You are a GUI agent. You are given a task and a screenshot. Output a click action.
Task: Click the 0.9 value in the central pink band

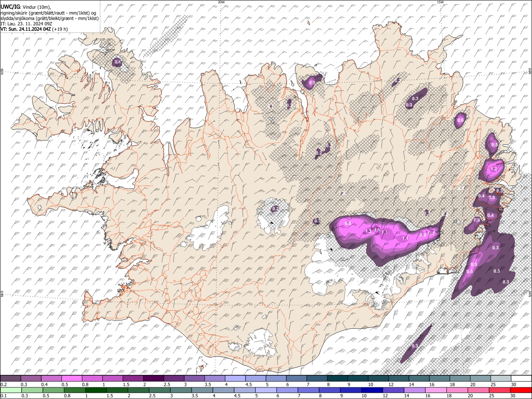tap(423, 235)
